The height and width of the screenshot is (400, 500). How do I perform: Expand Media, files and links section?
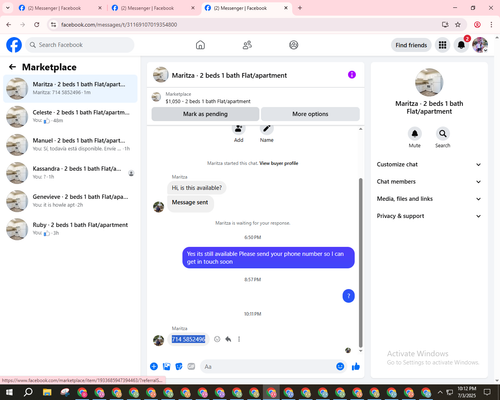pos(429,199)
